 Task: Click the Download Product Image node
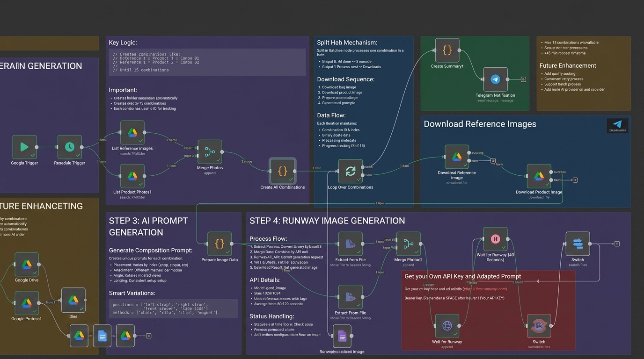[539, 176]
